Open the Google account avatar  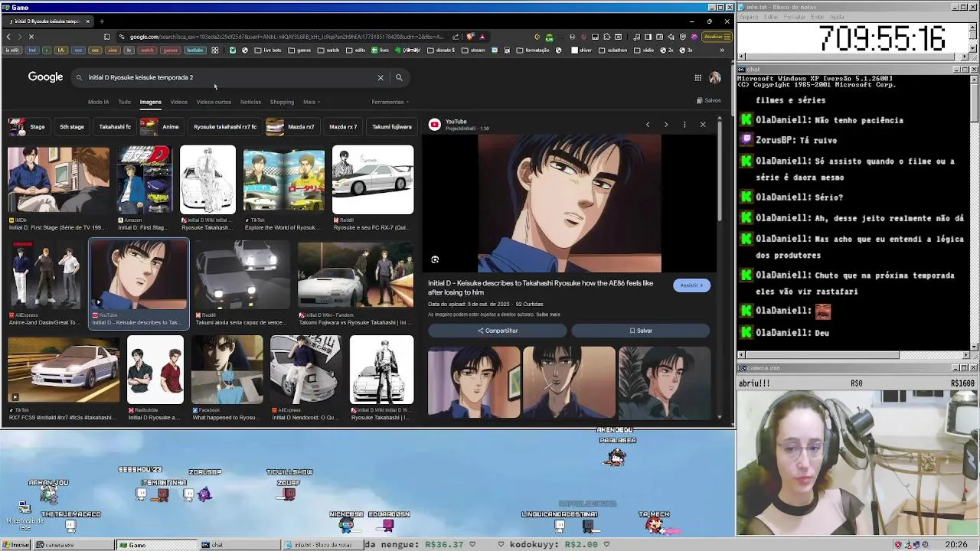coord(715,77)
